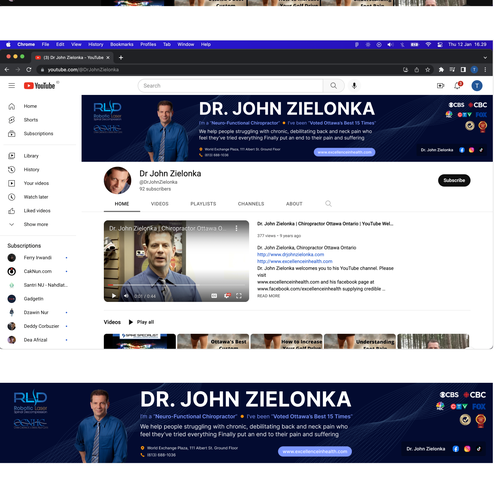Click the search magnifier button

(x=333, y=86)
